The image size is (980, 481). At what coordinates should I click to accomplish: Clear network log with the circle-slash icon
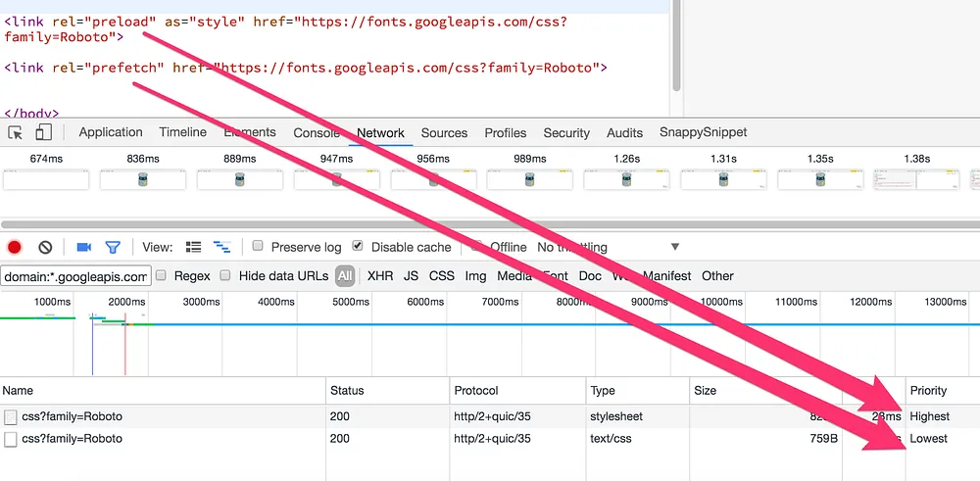pos(45,248)
